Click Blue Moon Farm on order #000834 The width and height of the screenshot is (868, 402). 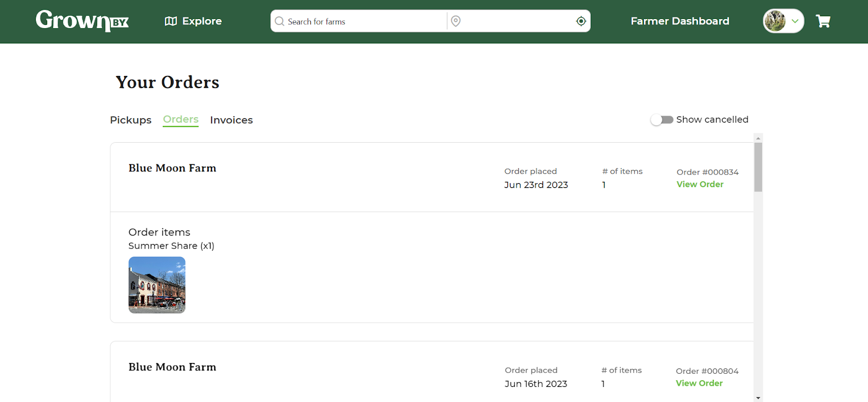point(173,168)
